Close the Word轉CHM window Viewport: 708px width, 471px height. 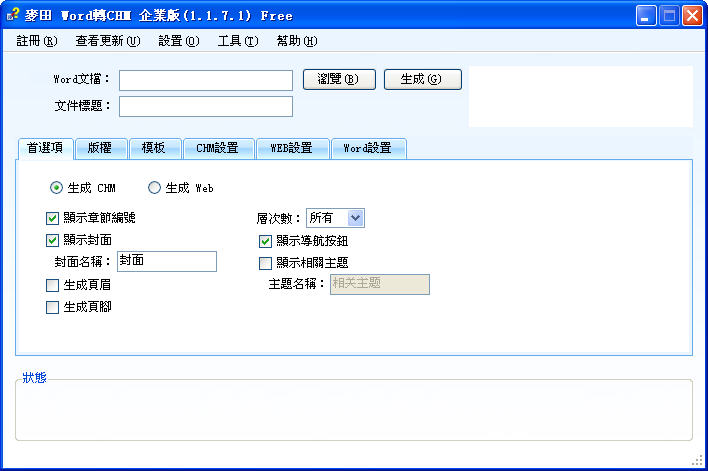pyautogui.click(x=692, y=16)
